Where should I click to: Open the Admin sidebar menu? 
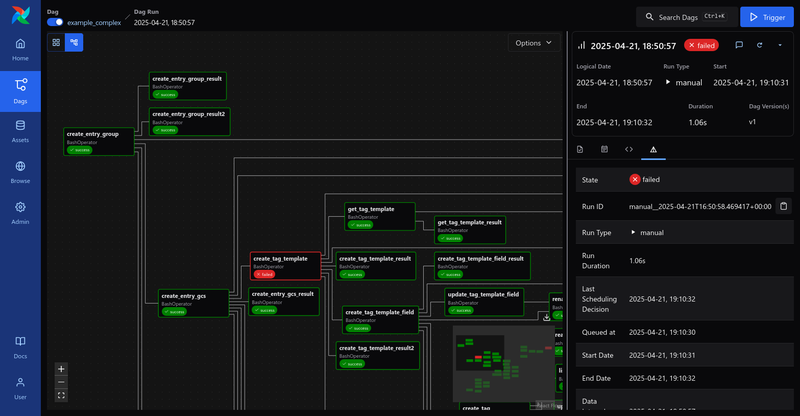pyautogui.click(x=20, y=211)
